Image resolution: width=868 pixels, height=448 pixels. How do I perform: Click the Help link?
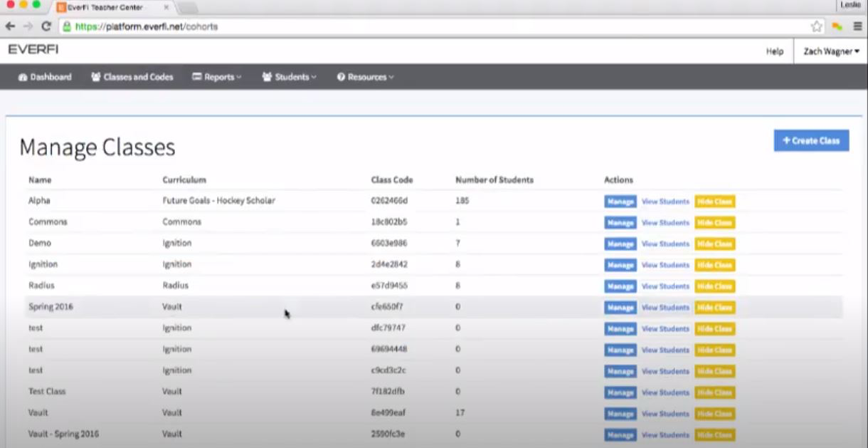pos(775,51)
